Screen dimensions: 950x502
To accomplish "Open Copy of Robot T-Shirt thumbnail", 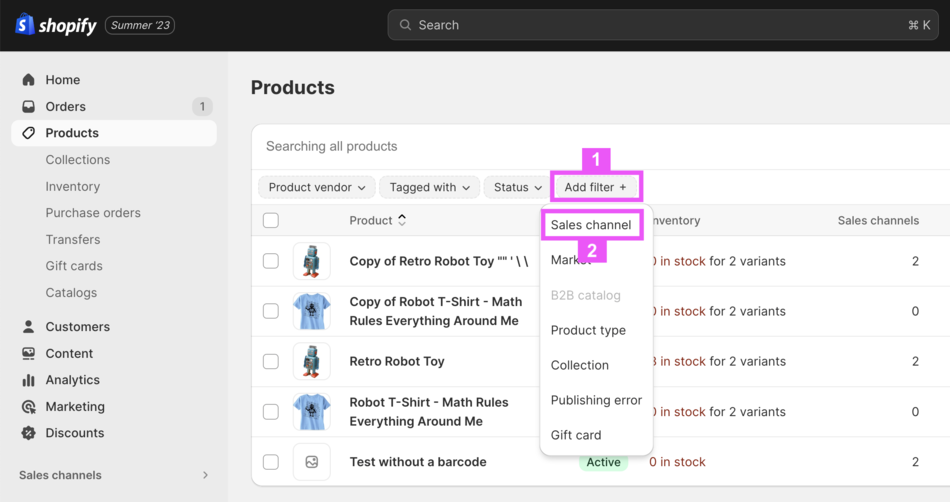I will click(311, 311).
